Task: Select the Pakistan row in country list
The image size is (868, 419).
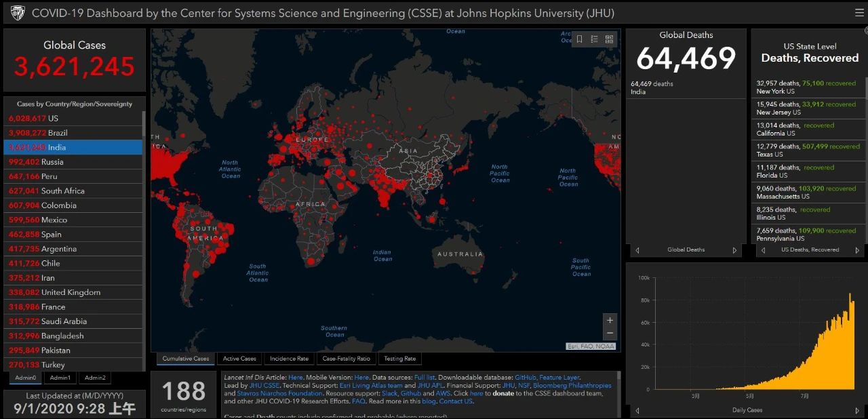Action: 73,351
